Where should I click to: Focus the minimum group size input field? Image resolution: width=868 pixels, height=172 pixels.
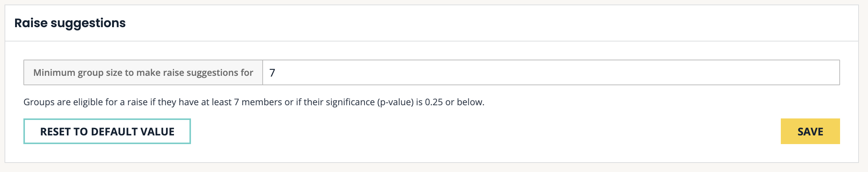[551, 72]
